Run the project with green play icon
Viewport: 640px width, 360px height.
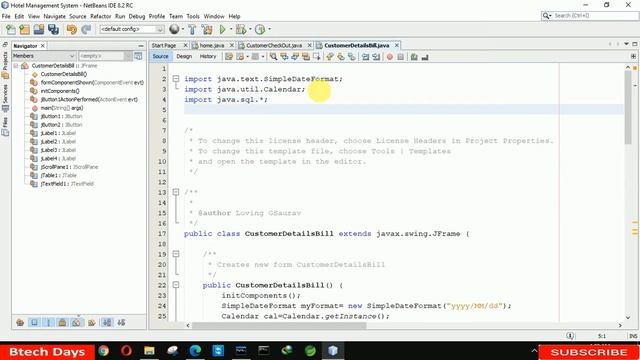click(222, 29)
